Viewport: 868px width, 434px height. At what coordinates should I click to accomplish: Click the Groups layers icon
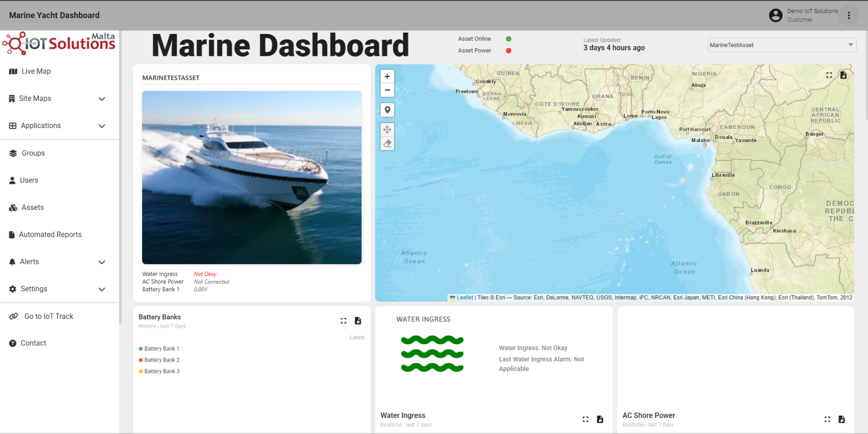click(x=13, y=153)
